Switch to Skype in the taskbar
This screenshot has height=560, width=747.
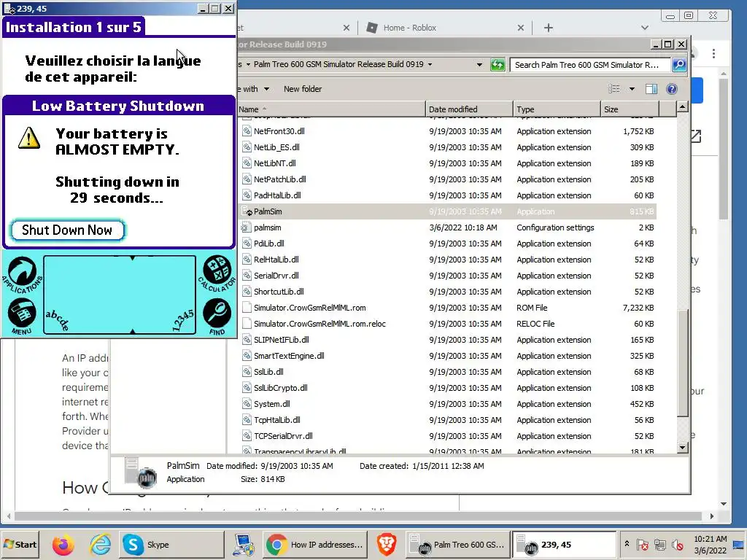pyautogui.click(x=171, y=544)
